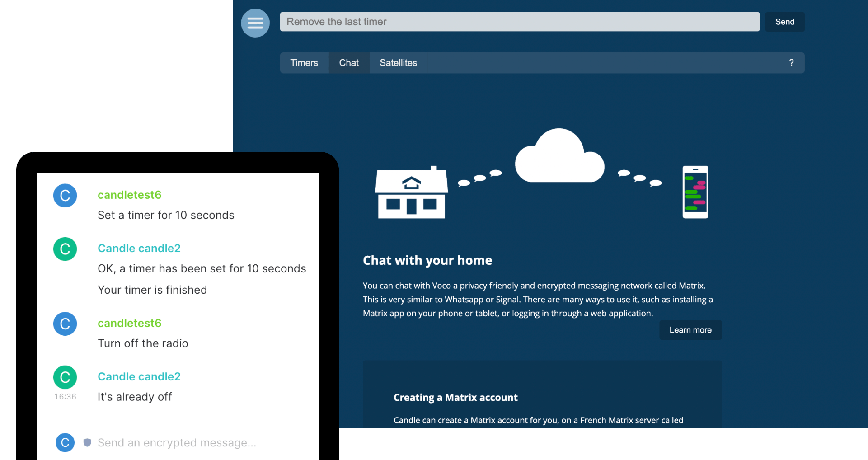Click the blue avatar beside message input
The height and width of the screenshot is (460, 868).
(x=65, y=442)
